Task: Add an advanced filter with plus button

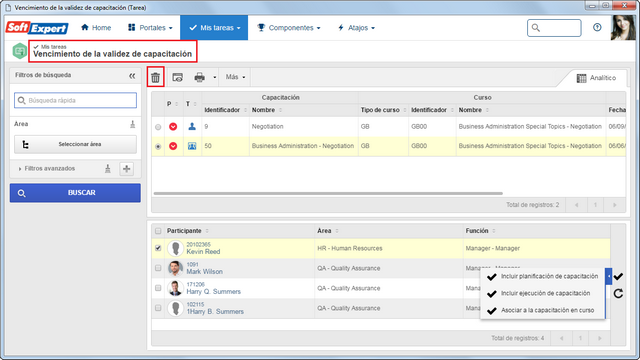Action: click(127, 169)
